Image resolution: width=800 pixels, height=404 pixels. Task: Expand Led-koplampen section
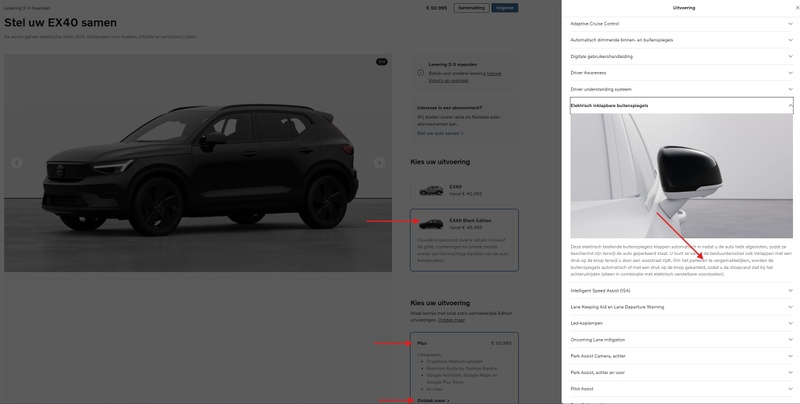pyautogui.click(x=682, y=323)
